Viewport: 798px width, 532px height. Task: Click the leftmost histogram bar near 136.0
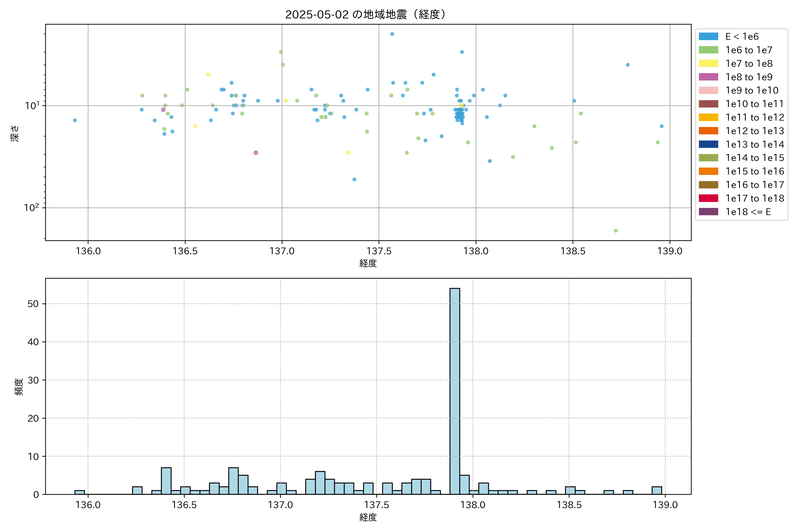(80, 492)
